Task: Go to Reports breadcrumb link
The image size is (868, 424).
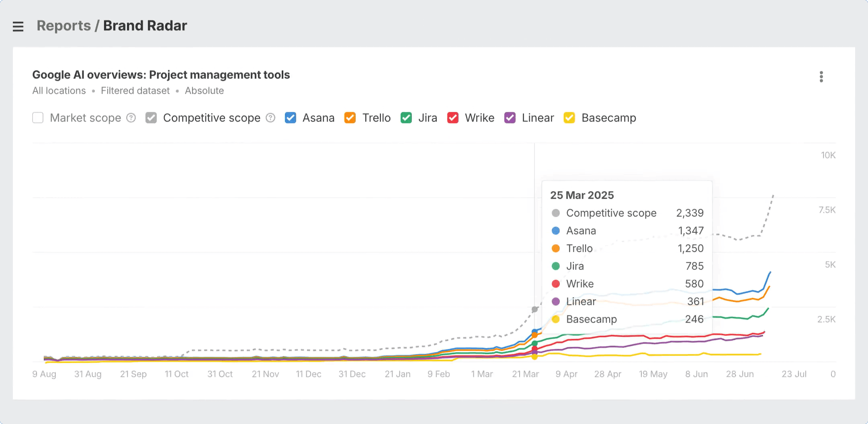Action: coord(63,26)
